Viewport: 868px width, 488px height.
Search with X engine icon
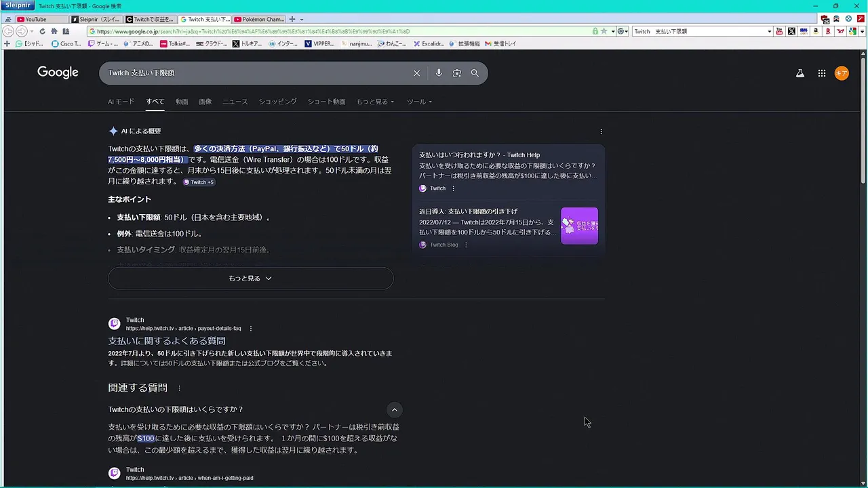[x=791, y=31]
